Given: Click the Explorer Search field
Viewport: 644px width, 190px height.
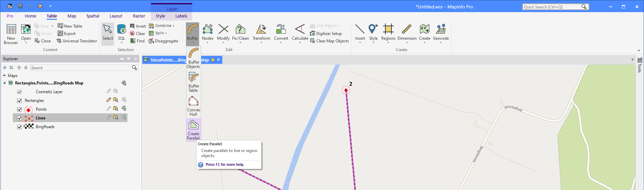Looking at the screenshot, I should (x=84, y=68).
